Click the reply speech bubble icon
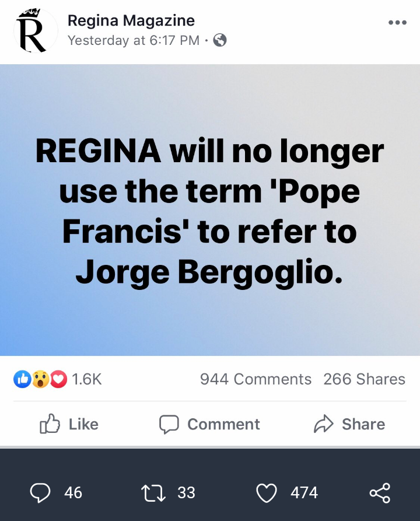Viewport: 420px width, 521px height. coord(40,493)
